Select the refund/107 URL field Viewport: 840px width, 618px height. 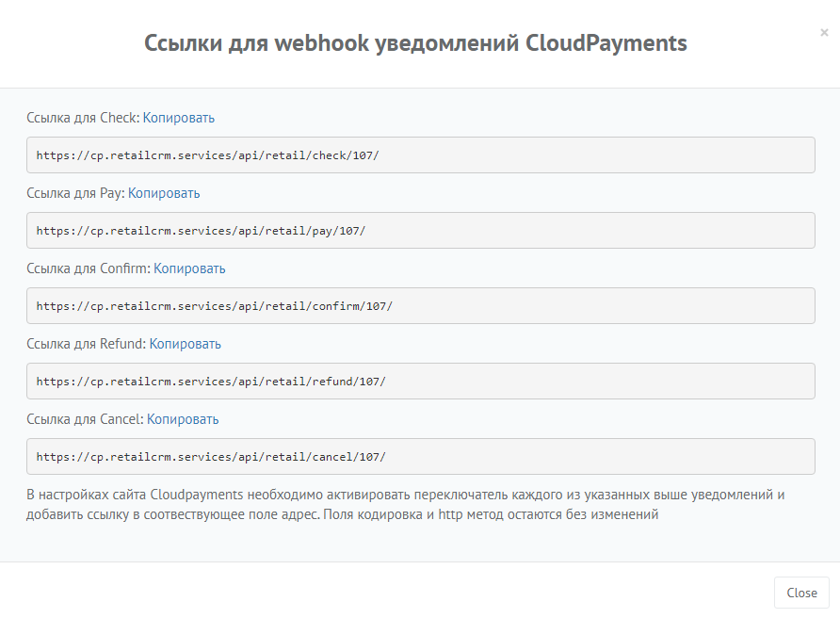421,382
